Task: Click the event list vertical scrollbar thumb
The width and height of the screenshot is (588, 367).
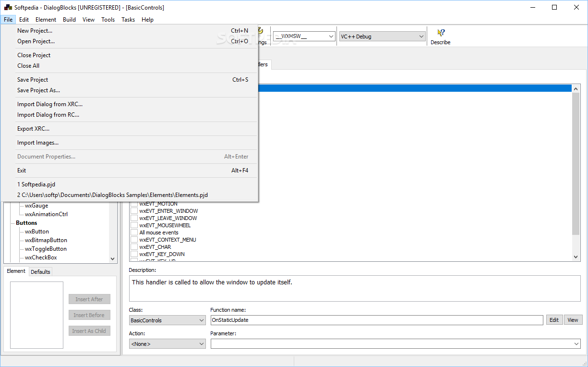Action: click(x=576, y=164)
